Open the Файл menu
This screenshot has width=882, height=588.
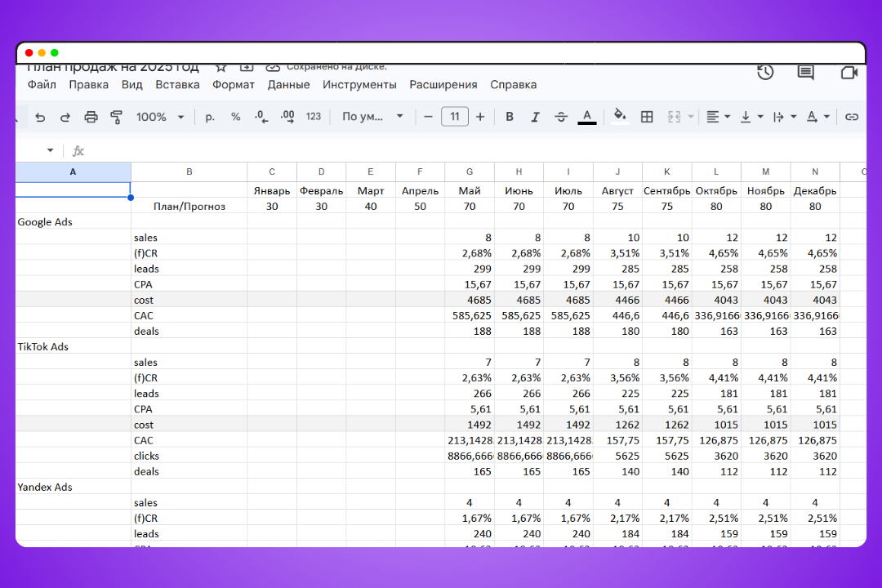pos(42,84)
